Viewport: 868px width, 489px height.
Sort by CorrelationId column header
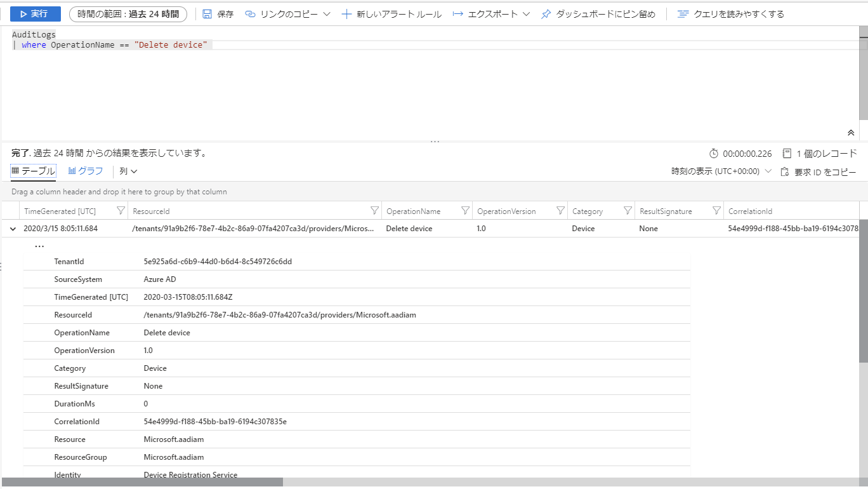[x=750, y=211]
